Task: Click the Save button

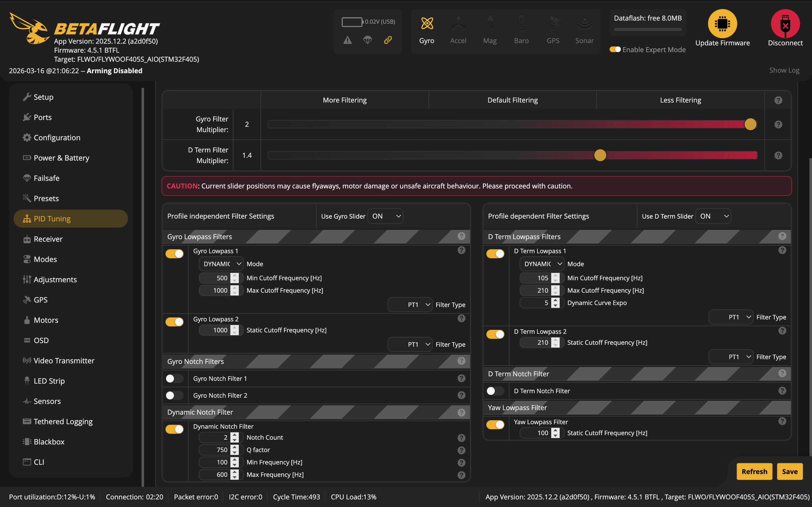Action: click(789, 472)
